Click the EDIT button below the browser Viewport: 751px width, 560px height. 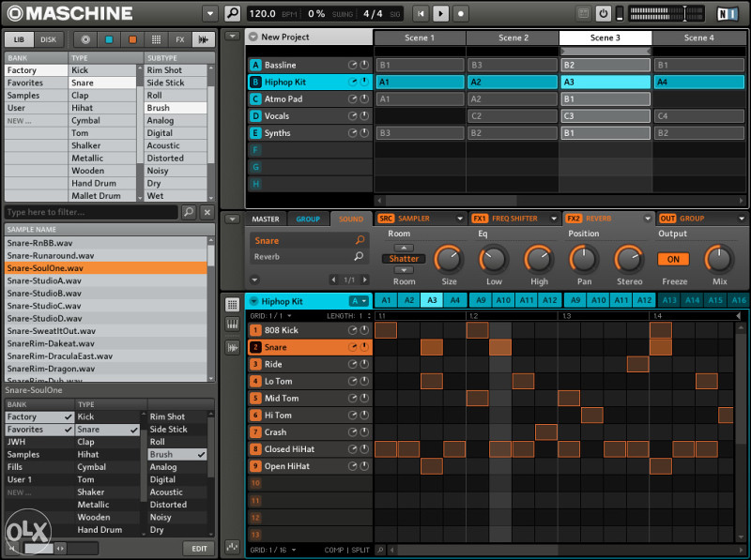point(198,548)
